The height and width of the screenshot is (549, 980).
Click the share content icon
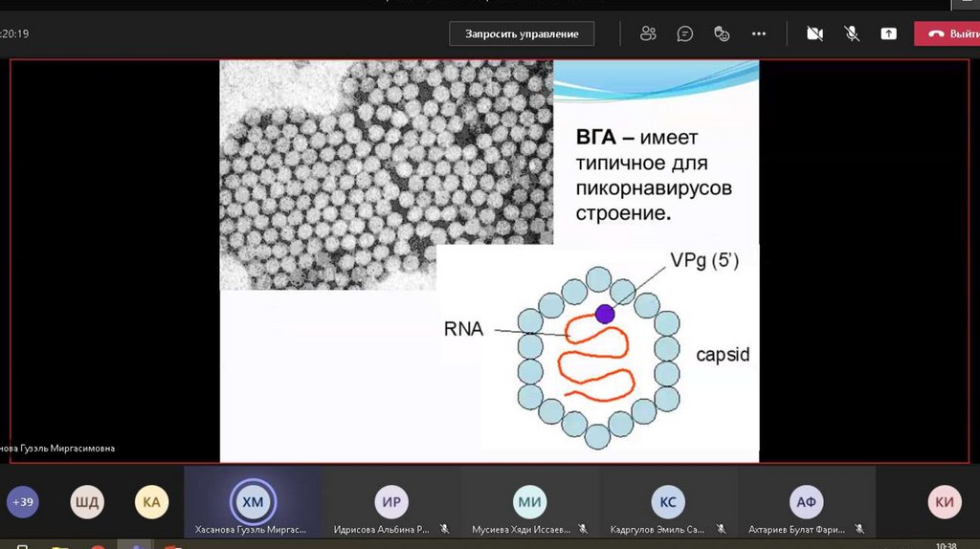pyautogui.click(x=888, y=33)
